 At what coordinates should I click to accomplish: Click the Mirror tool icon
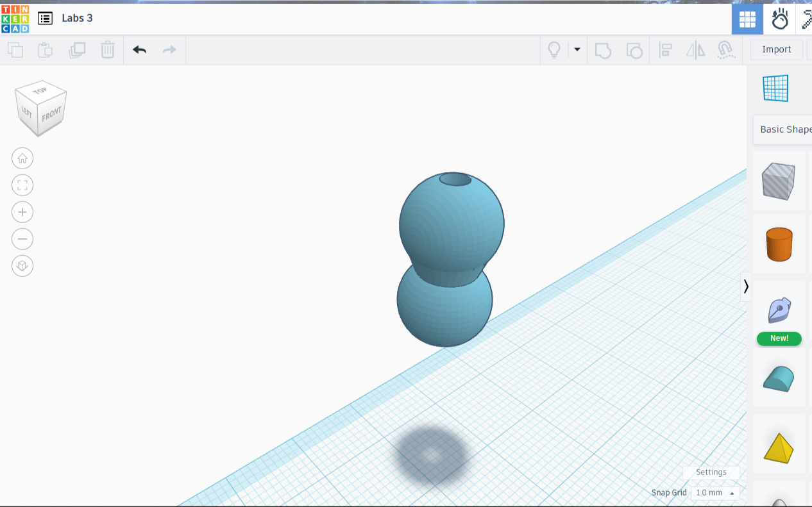tap(696, 50)
